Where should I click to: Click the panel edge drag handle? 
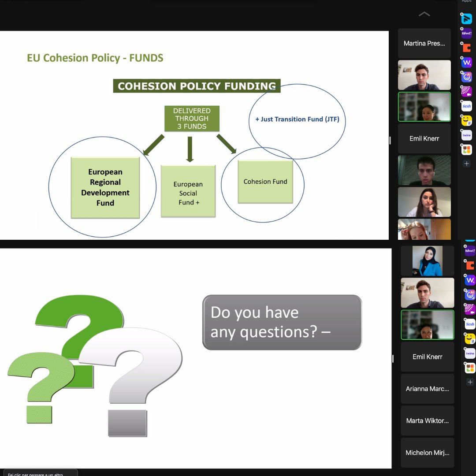pyautogui.click(x=390, y=140)
